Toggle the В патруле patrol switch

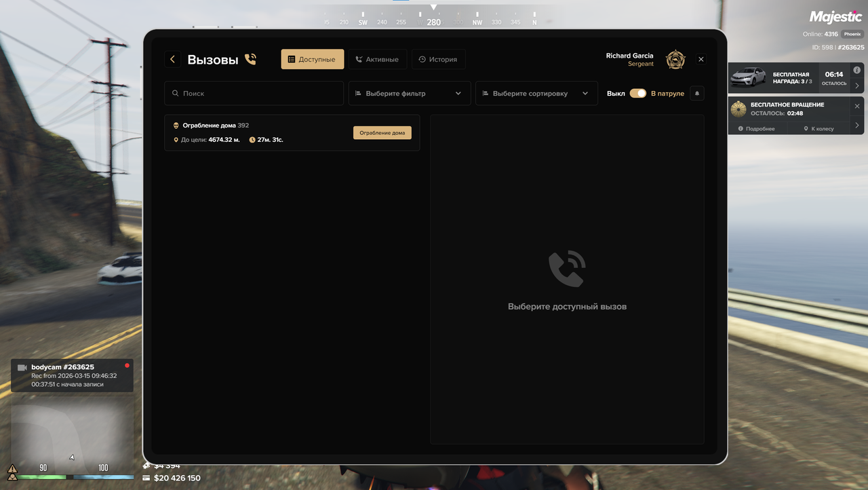point(638,94)
